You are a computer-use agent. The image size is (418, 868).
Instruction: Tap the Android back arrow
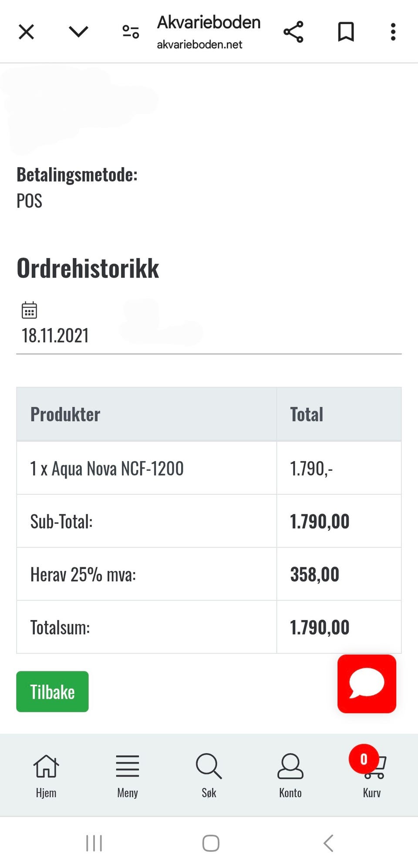329,843
